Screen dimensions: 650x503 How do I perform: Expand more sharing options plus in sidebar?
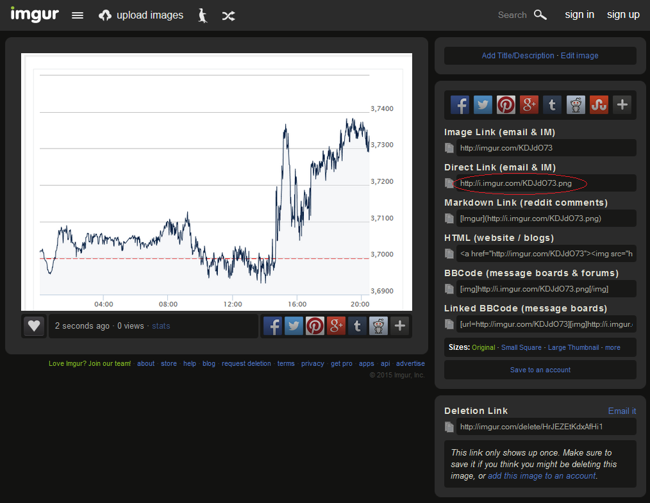622,104
